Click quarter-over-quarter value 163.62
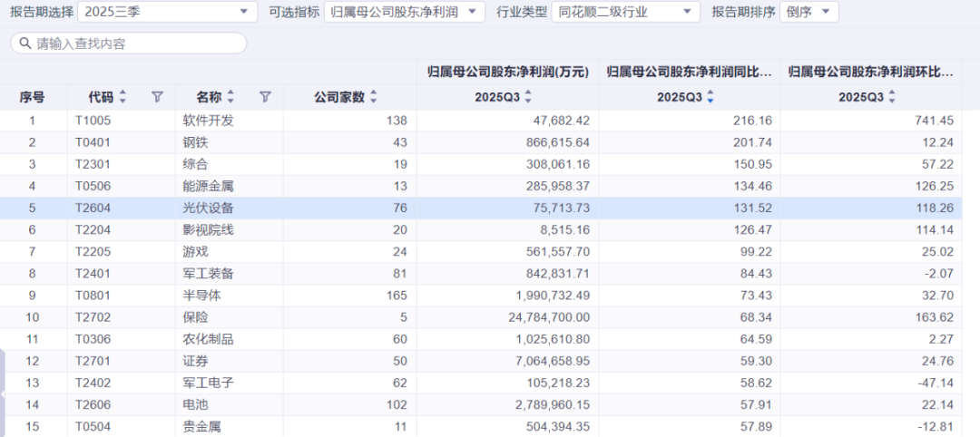Image resolution: width=980 pixels, height=437 pixels. point(936,317)
